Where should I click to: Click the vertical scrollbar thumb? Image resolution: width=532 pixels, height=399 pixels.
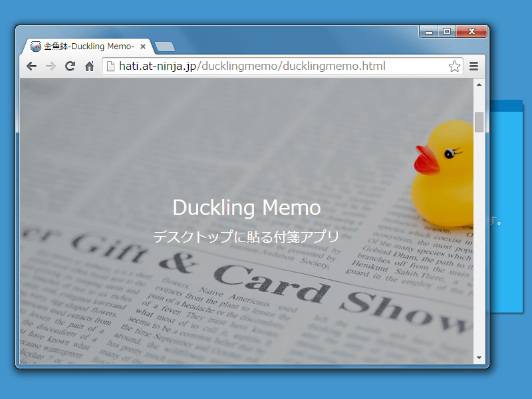pyautogui.click(x=479, y=122)
